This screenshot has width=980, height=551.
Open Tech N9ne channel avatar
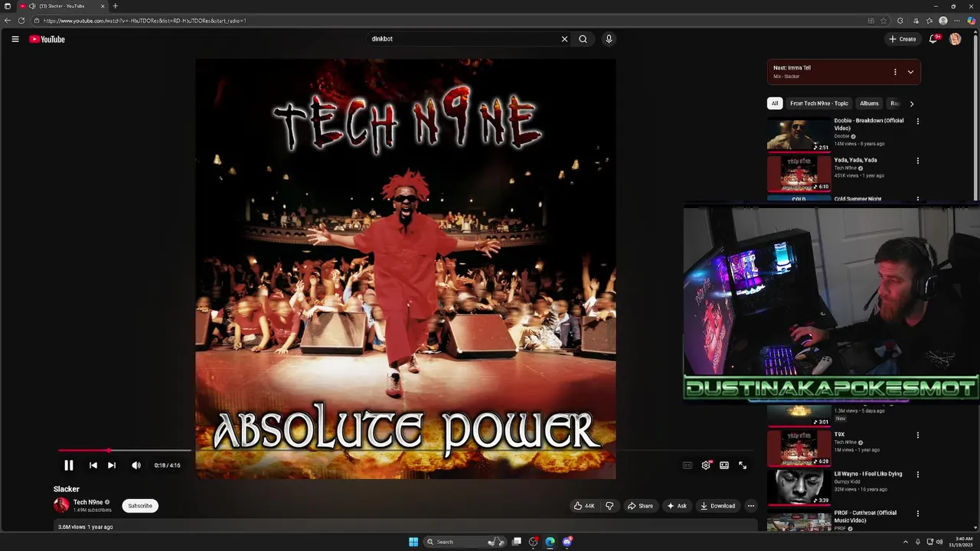pos(61,505)
